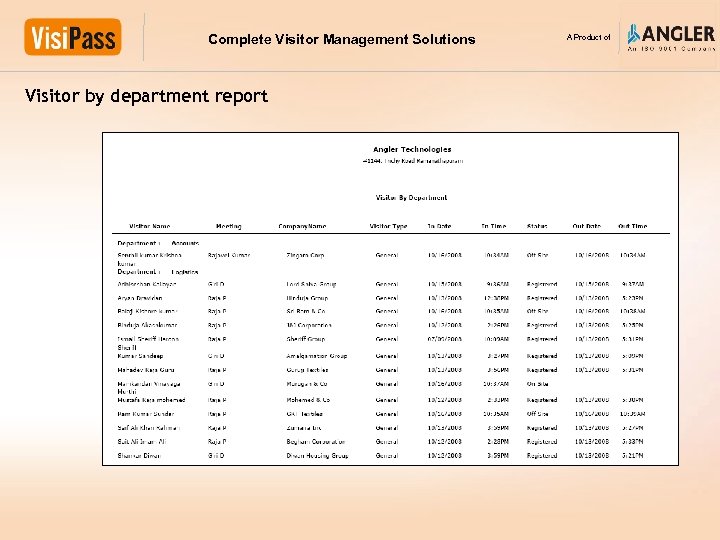This screenshot has width=720, height=540.
Task: Click the 'Diwan Housing Group' company cell
Action: point(317,456)
